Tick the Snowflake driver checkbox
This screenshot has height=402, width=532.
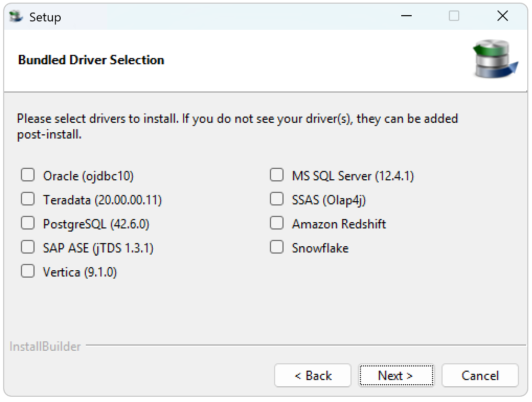pos(277,247)
